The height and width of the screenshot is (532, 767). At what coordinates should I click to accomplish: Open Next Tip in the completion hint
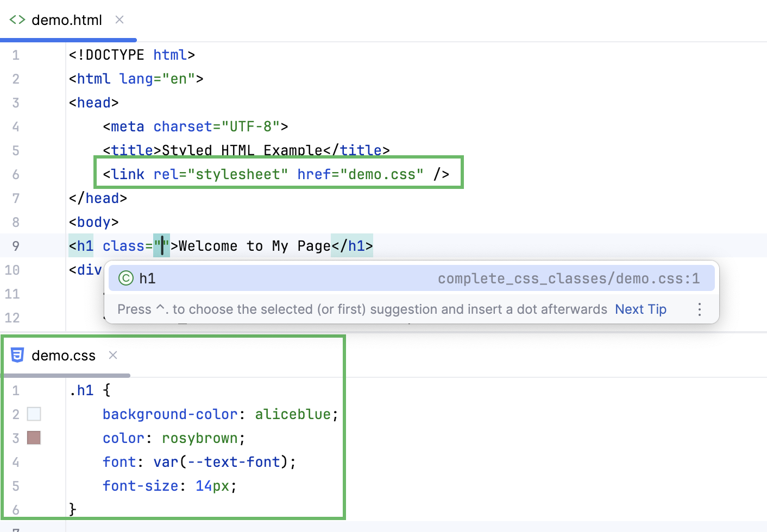[640, 309]
